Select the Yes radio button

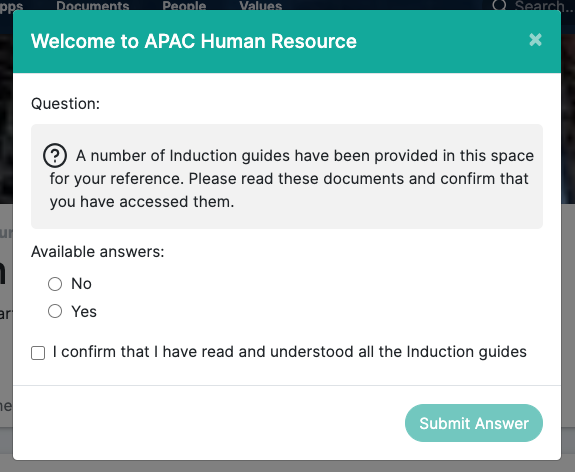(x=55, y=311)
